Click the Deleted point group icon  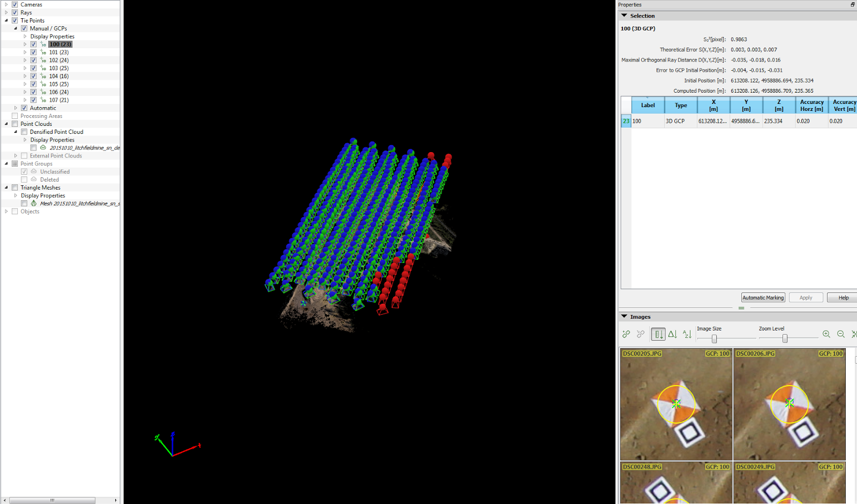click(x=34, y=179)
